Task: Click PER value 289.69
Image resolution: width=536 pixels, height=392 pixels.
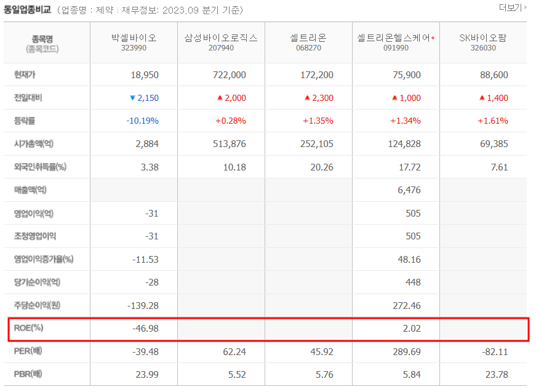Action: 407,351
